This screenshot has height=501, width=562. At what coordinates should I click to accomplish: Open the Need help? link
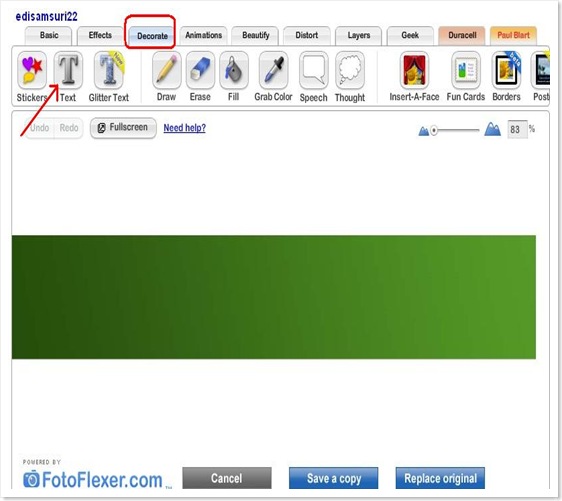click(185, 128)
